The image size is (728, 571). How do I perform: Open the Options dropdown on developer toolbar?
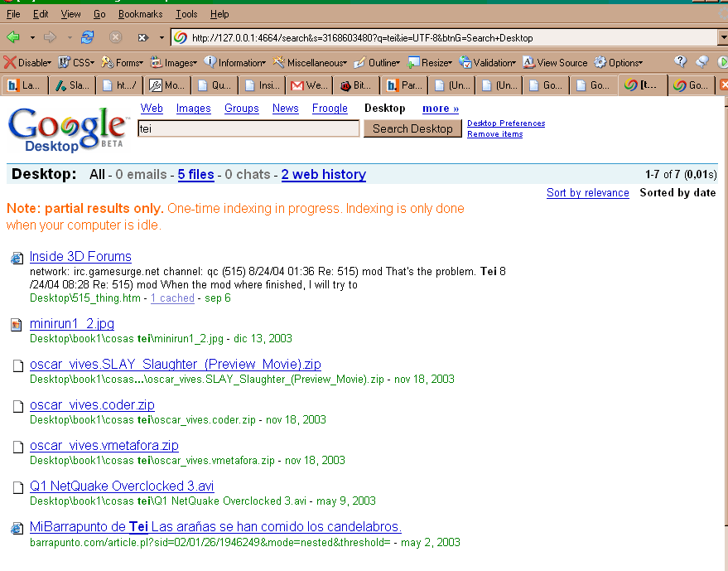619,62
